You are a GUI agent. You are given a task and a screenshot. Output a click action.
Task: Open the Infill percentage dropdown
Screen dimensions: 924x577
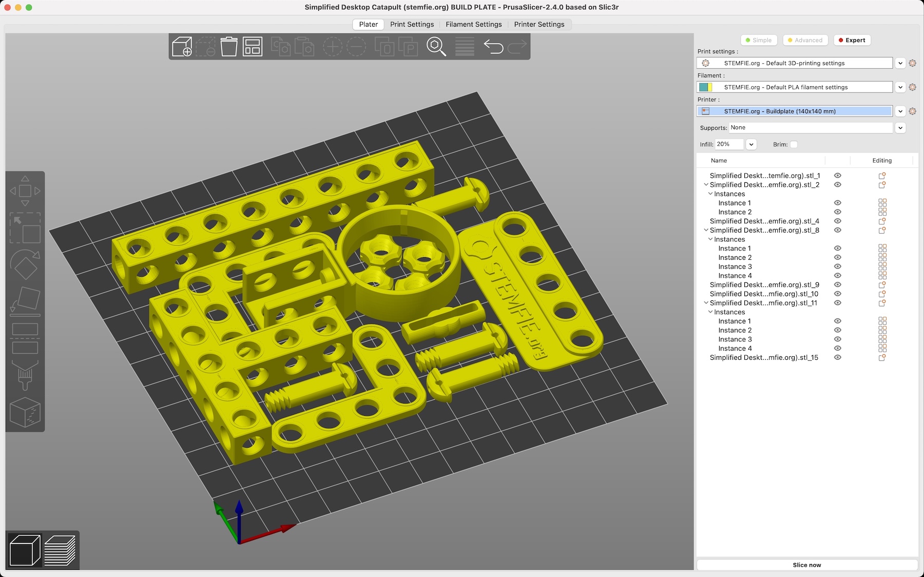pyautogui.click(x=751, y=145)
